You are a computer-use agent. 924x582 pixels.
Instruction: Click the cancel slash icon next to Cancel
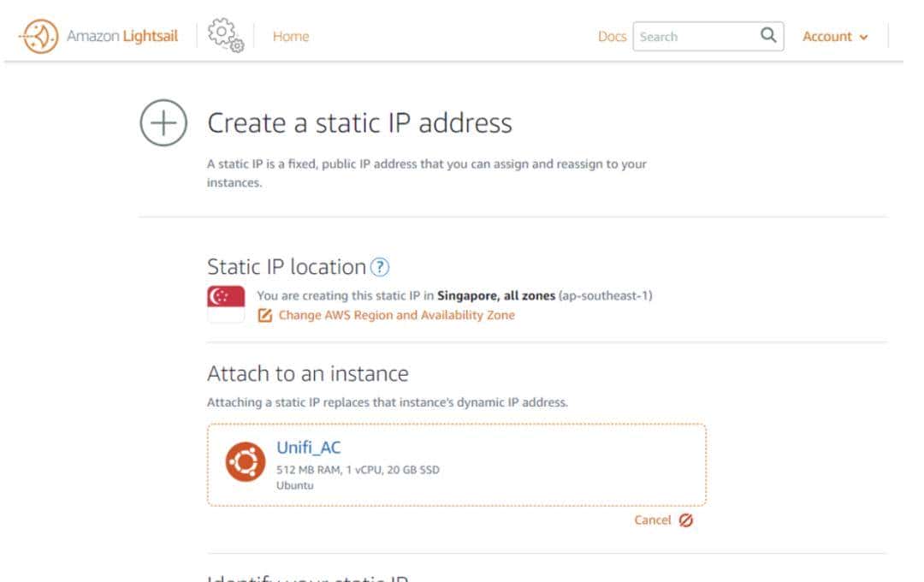tap(684, 520)
